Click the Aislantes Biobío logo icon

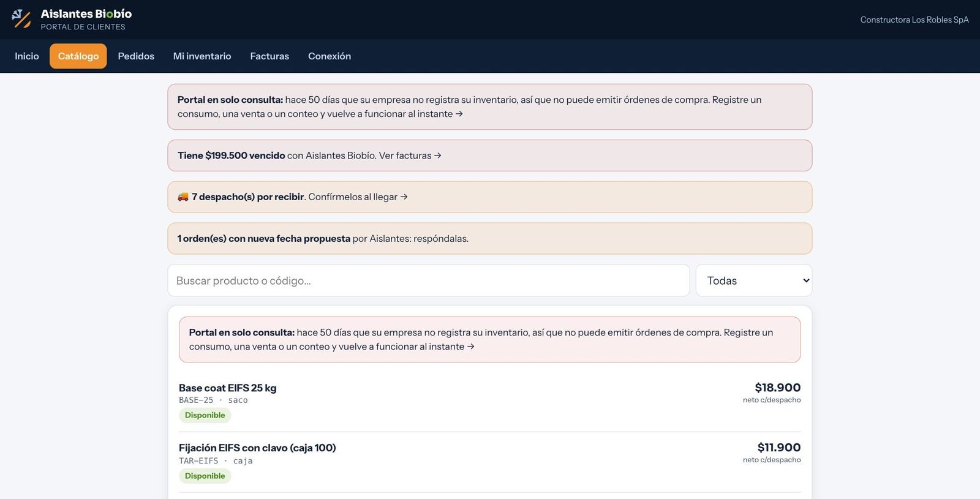pyautogui.click(x=21, y=19)
